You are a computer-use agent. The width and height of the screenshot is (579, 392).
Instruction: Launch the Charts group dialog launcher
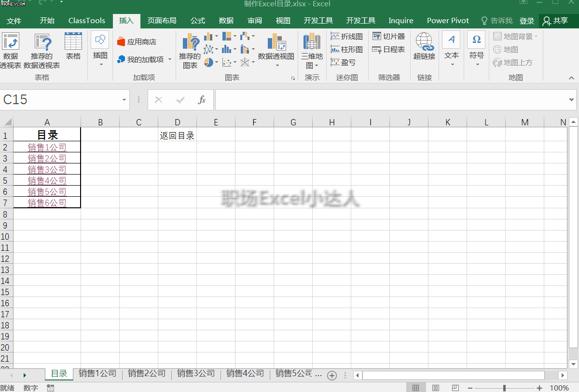(x=293, y=78)
